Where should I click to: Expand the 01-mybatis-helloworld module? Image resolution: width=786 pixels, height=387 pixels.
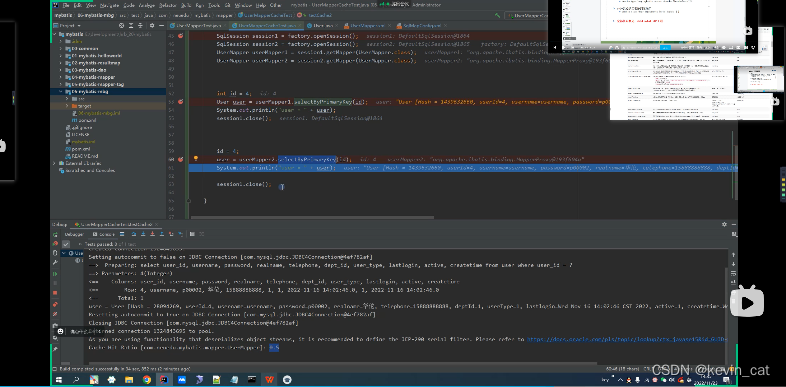click(x=61, y=56)
